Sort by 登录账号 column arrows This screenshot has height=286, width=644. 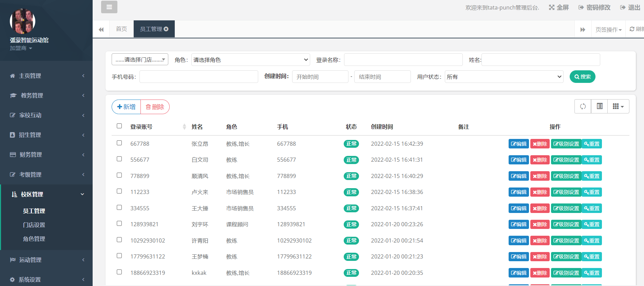[184, 127]
